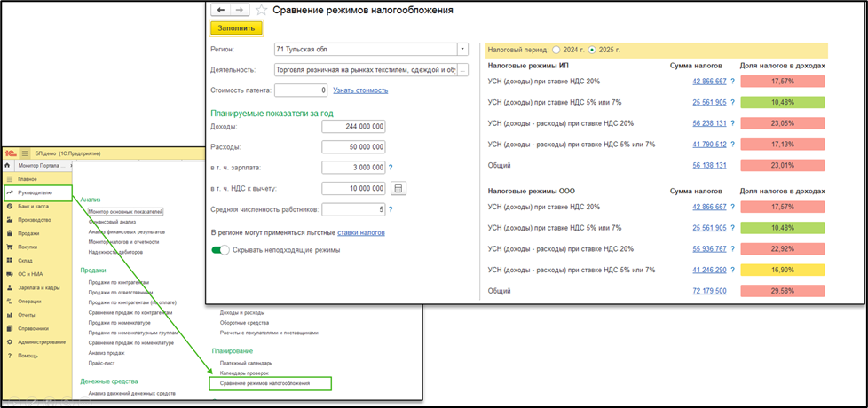Open Календарь проверок link

click(x=244, y=373)
